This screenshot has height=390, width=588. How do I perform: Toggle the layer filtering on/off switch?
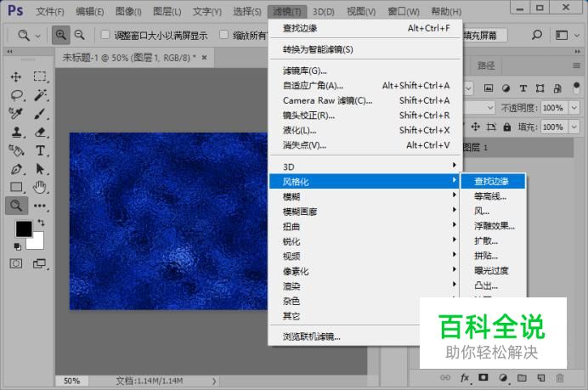coord(576,88)
